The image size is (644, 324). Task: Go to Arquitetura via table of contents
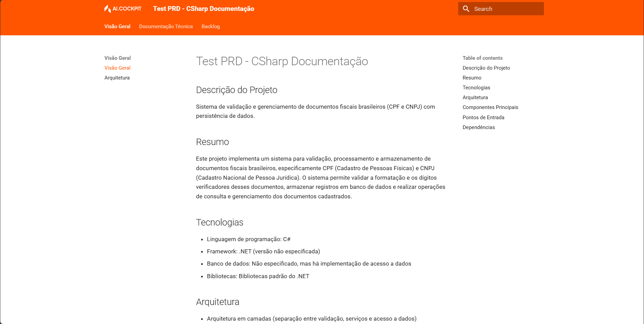coord(475,97)
